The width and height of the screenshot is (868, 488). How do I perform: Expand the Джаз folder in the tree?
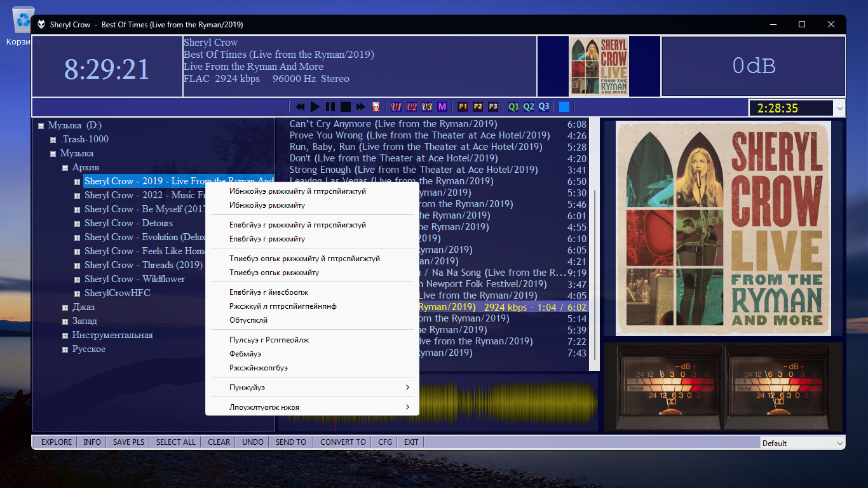65,308
